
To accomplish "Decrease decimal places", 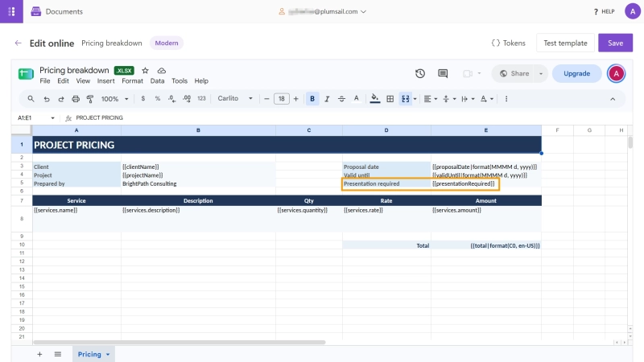I will [171, 98].
